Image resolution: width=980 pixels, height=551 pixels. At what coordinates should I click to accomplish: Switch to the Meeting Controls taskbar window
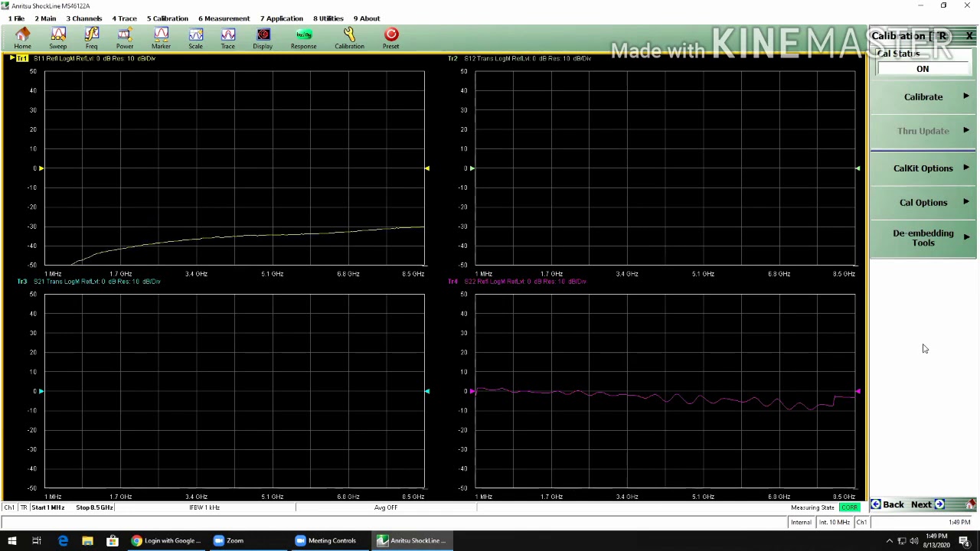point(331,541)
